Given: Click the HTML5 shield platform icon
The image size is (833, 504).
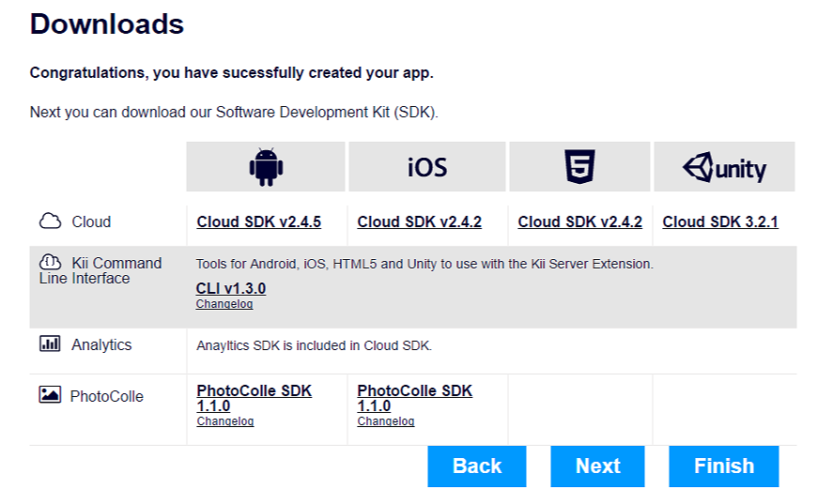Looking at the screenshot, I should (579, 167).
